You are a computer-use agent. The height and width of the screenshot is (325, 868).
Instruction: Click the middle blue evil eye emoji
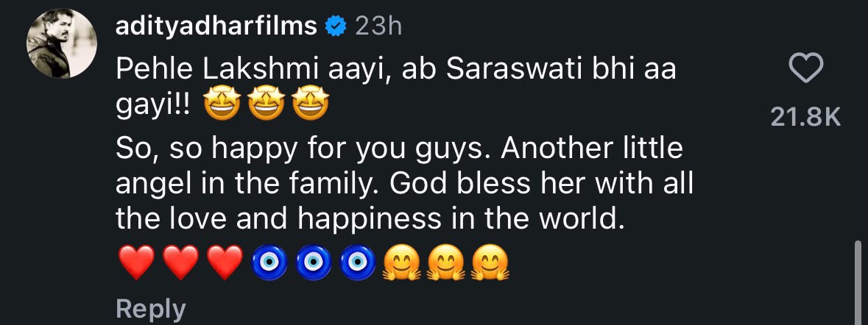314,262
